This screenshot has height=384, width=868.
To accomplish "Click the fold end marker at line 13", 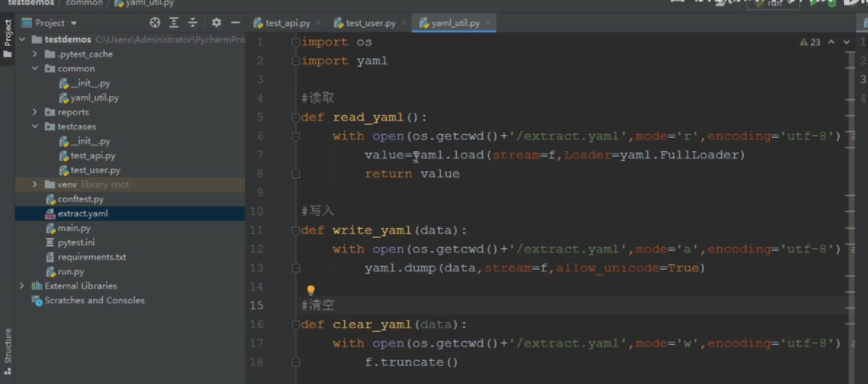I will click(x=296, y=268).
